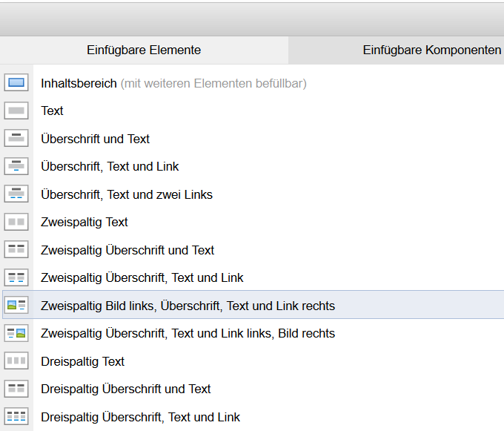Choose 'Dreispaltig Überschrift und Text' label
Screen dimensions: 504x431
pyautogui.click(x=126, y=389)
